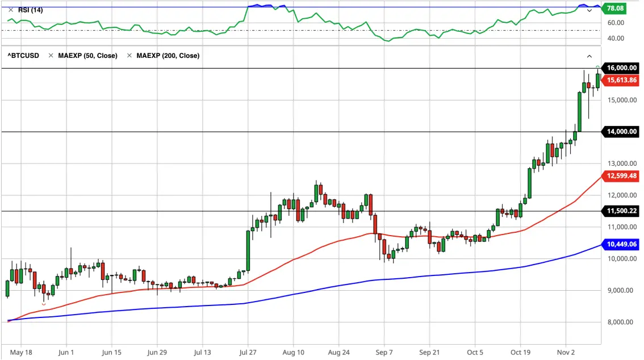The height and width of the screenshot is (360, 644).
Task: Select the 16,000.00 horizontal line label
Action: pyautogui.click(x=621, y=68)
